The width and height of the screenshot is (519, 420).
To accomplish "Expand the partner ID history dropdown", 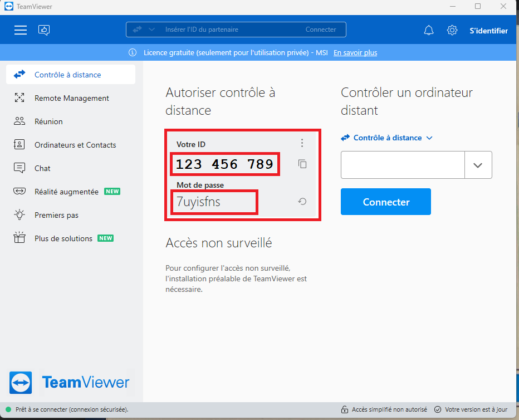I will coord(478,165).
